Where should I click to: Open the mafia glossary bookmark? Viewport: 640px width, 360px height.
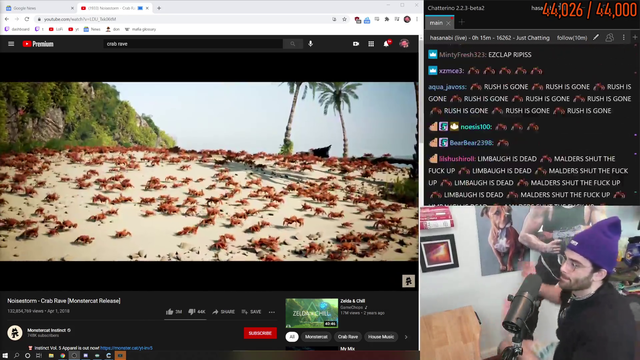click(140, 29)
